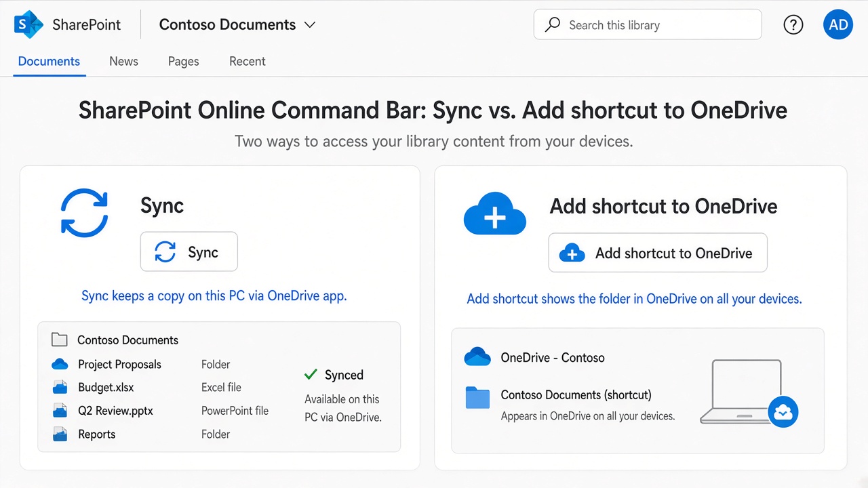The width and height of the screenshot is (868, 488).
Task: Click the magnifier icon in search box
Action: (553, 25)
